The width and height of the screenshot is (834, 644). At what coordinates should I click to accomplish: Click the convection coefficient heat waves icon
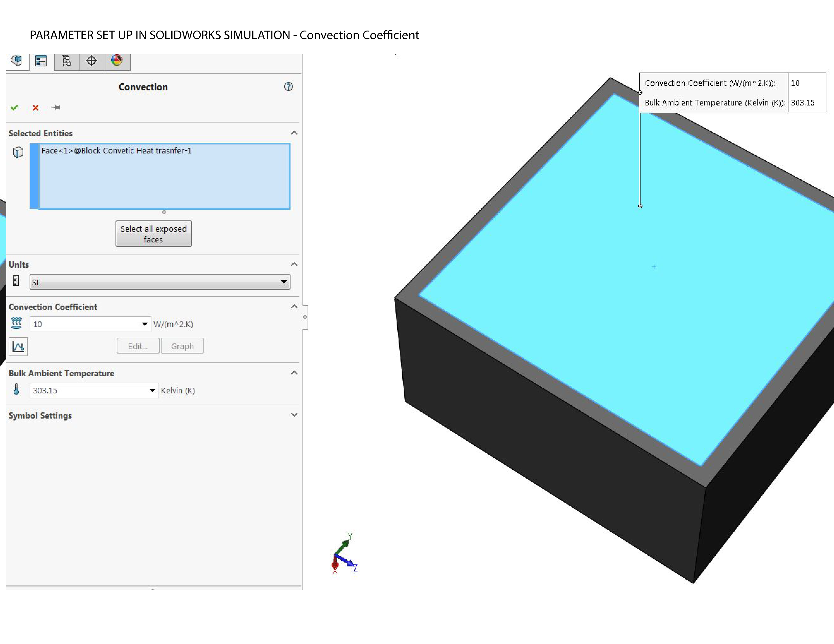pyautogui.click(x=16, y=323)
